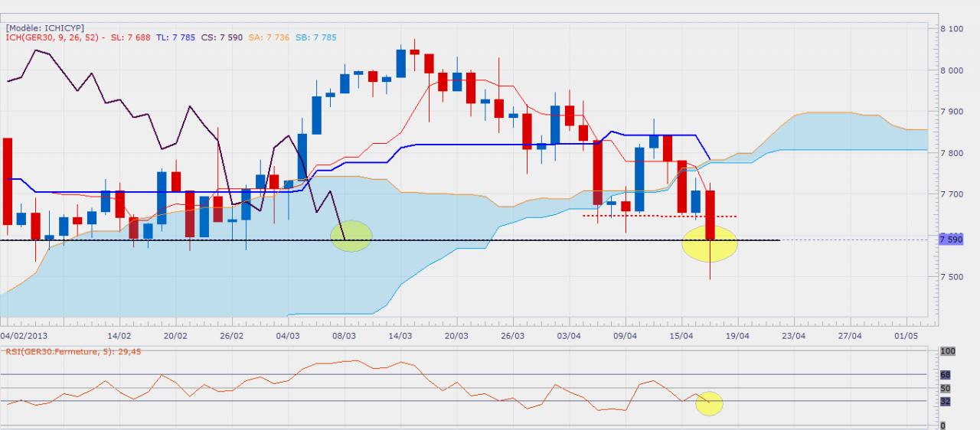Click the 7 500 price axis label

[x=952, y=276]
